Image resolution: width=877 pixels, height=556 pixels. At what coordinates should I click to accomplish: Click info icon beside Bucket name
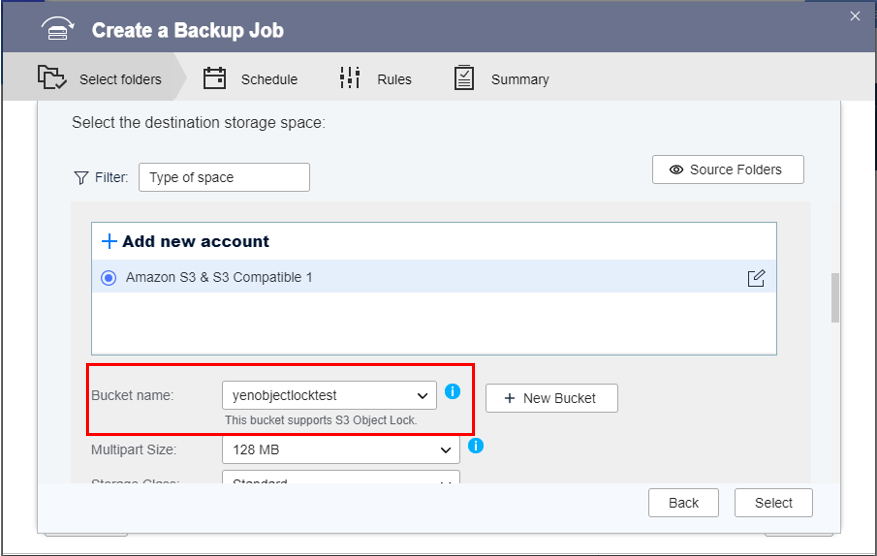pos(452,391)
